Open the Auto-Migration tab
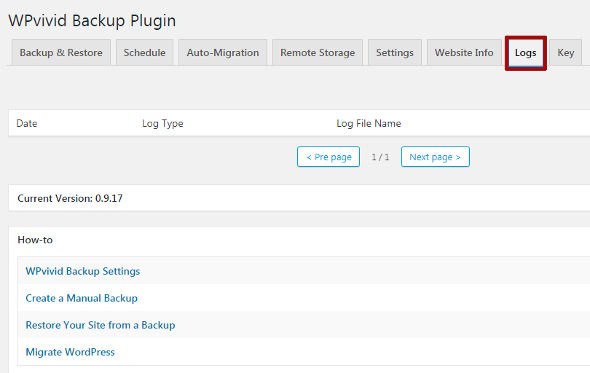The width and height of the screenshot is (590, 373). pyautogui.click(x=223, y=53)
